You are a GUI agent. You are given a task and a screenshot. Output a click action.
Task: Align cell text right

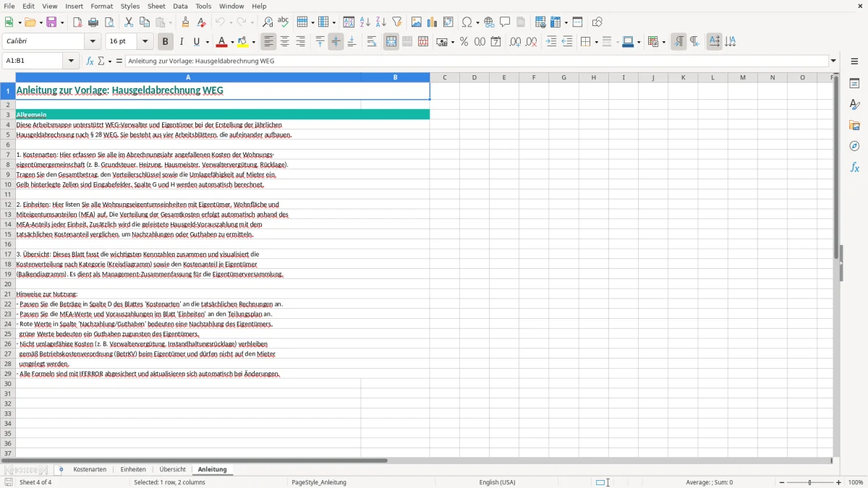300,42
